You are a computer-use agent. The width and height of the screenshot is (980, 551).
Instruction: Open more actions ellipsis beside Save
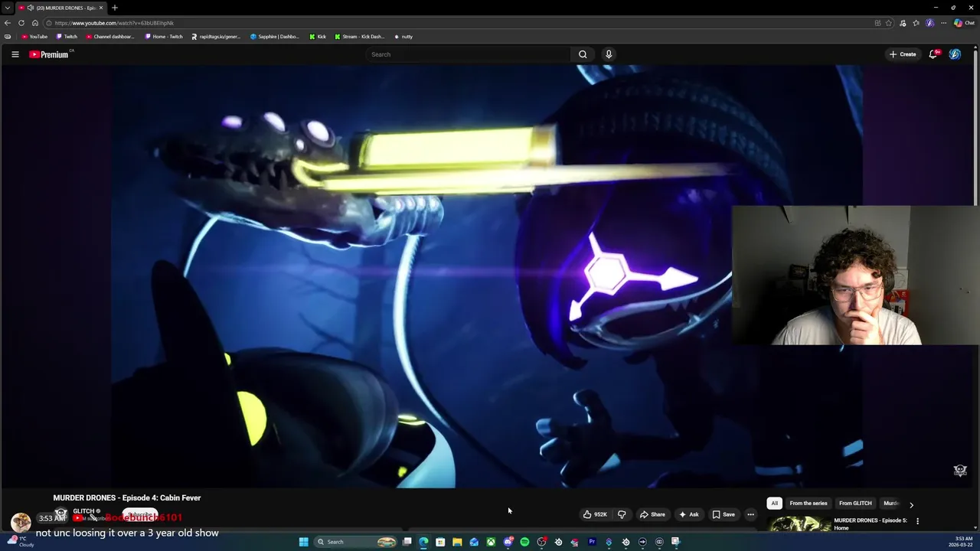click(x=750, y=514)
